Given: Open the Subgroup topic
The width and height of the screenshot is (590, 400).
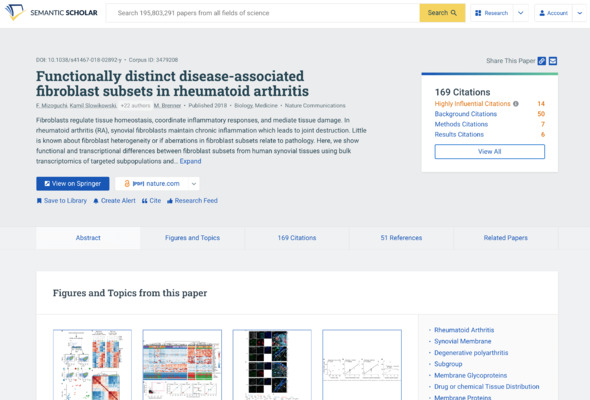Looking at the screenshot, I should 448,364.
